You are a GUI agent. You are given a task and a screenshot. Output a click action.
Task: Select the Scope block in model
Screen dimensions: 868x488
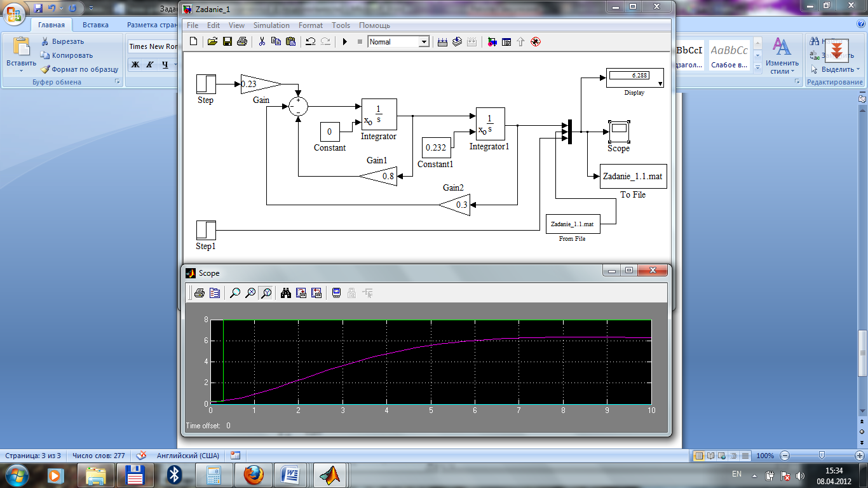618,131
